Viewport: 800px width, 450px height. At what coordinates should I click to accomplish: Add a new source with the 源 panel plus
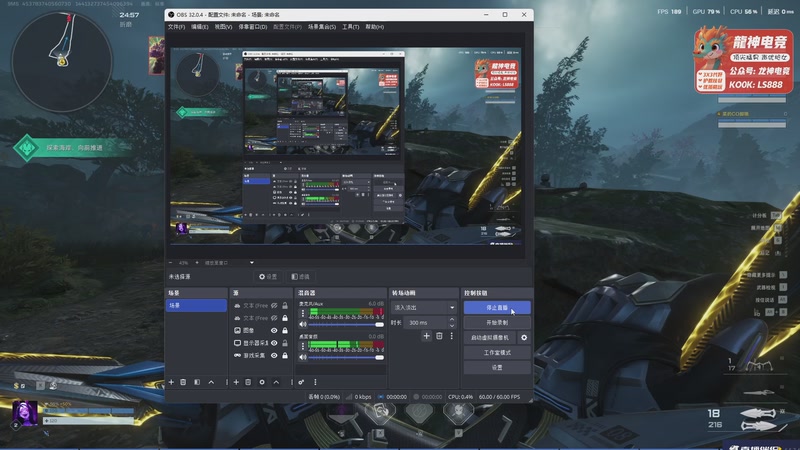point(236,382)
